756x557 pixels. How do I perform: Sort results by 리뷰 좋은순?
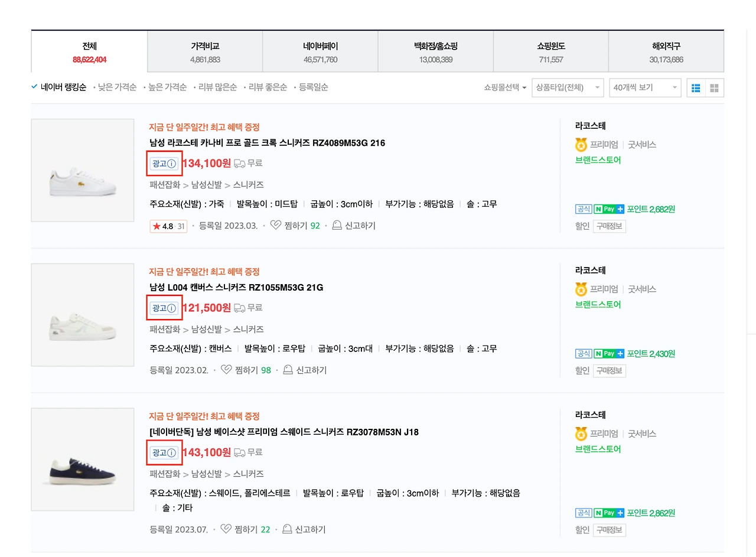coord(268,87)
